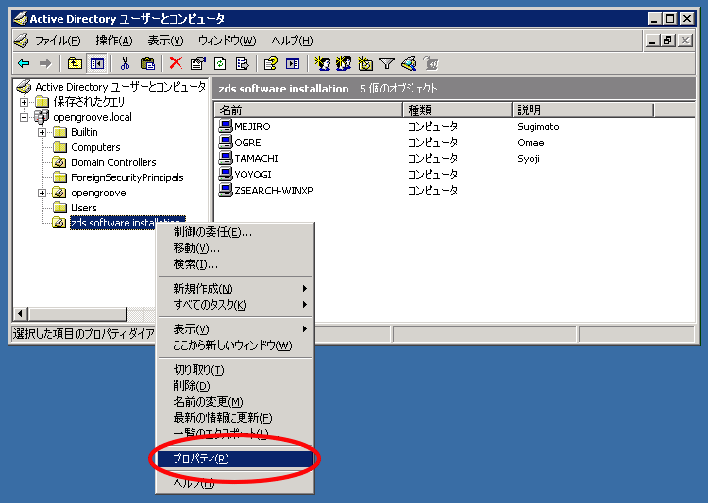Click the tree pane horizontal scrollbar thumb
This screenshot has height=503, width=708.
(x=78, y=314)
